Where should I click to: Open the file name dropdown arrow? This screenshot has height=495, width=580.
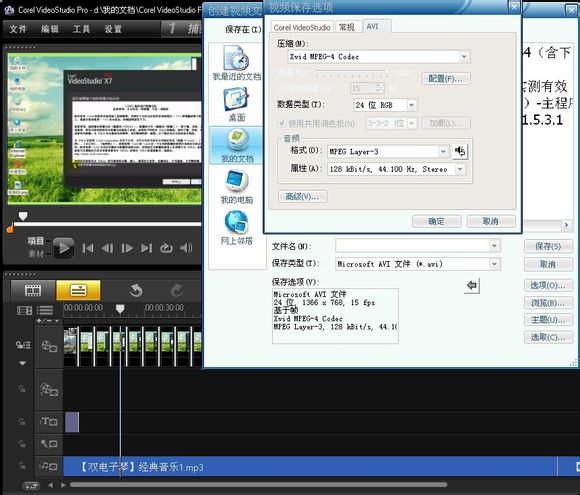click(x=494, y=246)
